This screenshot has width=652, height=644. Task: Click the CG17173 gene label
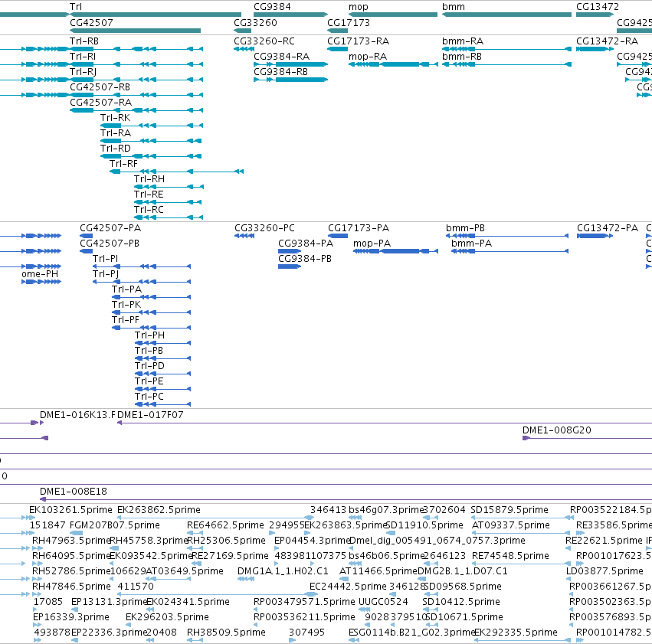[x=348, y=22]
